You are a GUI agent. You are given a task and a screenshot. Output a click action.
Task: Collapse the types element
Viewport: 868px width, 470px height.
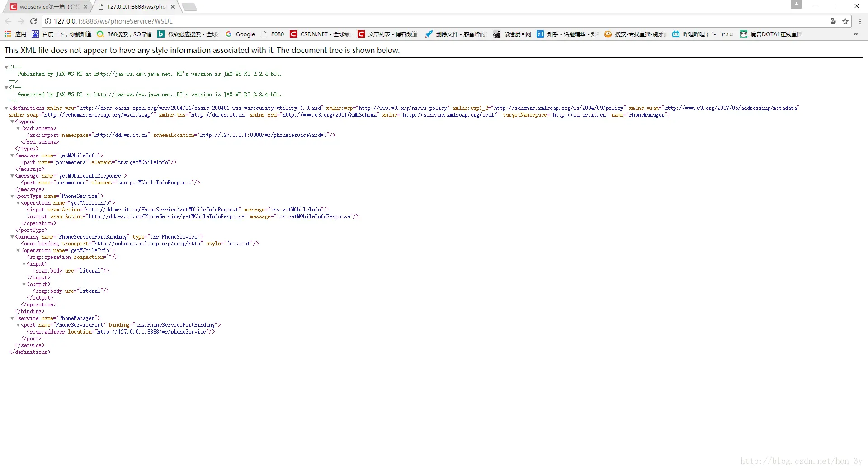[12, 122]
